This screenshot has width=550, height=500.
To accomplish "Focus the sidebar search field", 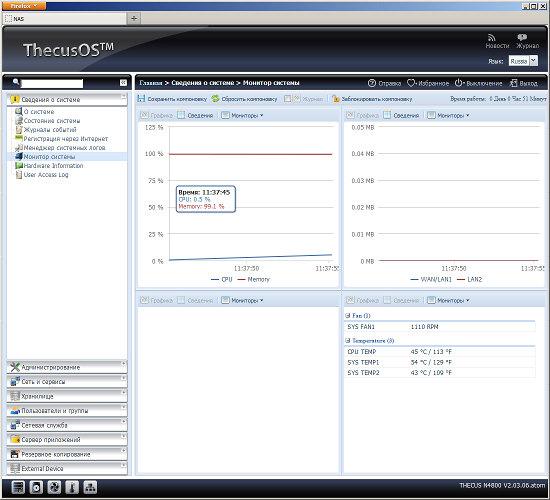I will pyautogui.click(x=52, y=83).
